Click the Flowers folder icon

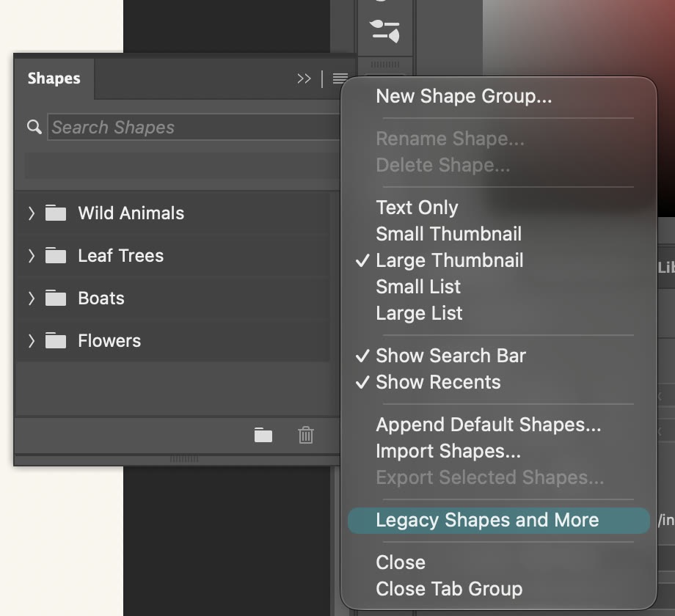pyautogui.click(x=56, y=340)
